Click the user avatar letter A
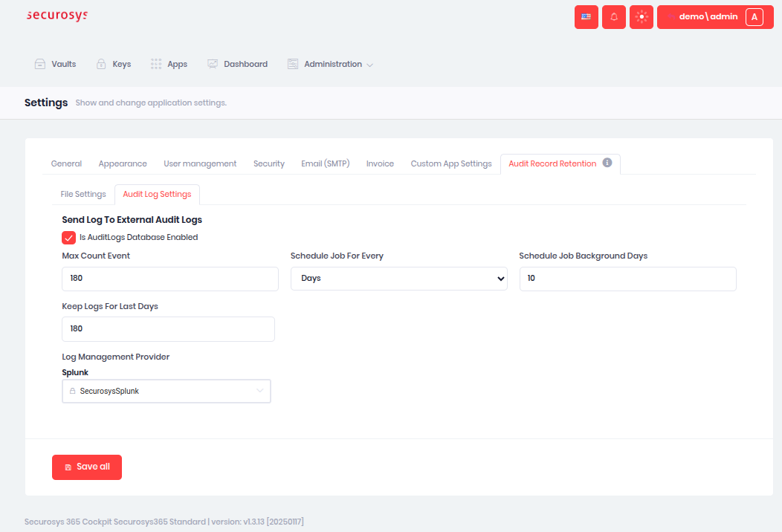The width and height of the screenshot is (782, 532). tap(754, 17)
